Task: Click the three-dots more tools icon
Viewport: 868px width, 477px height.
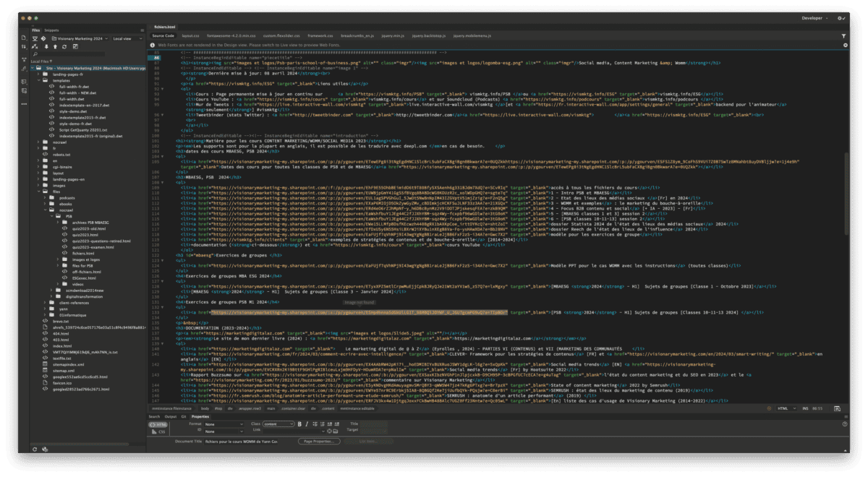Action: tap(23, 103)
